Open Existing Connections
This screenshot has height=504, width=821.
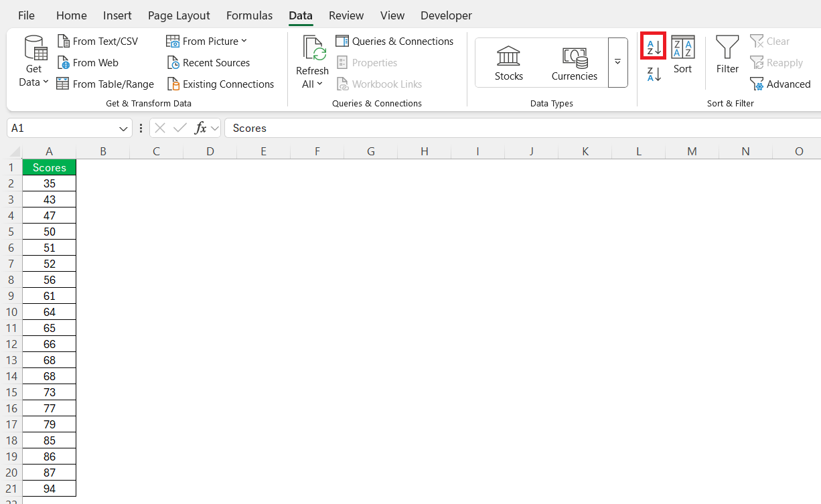[220, 84]
